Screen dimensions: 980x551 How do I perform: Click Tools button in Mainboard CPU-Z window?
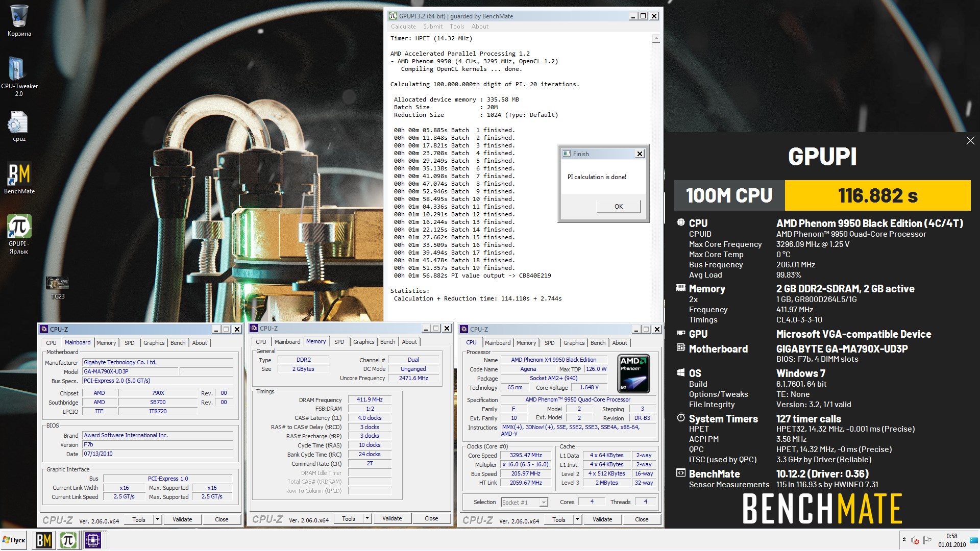tap(139, 519)
